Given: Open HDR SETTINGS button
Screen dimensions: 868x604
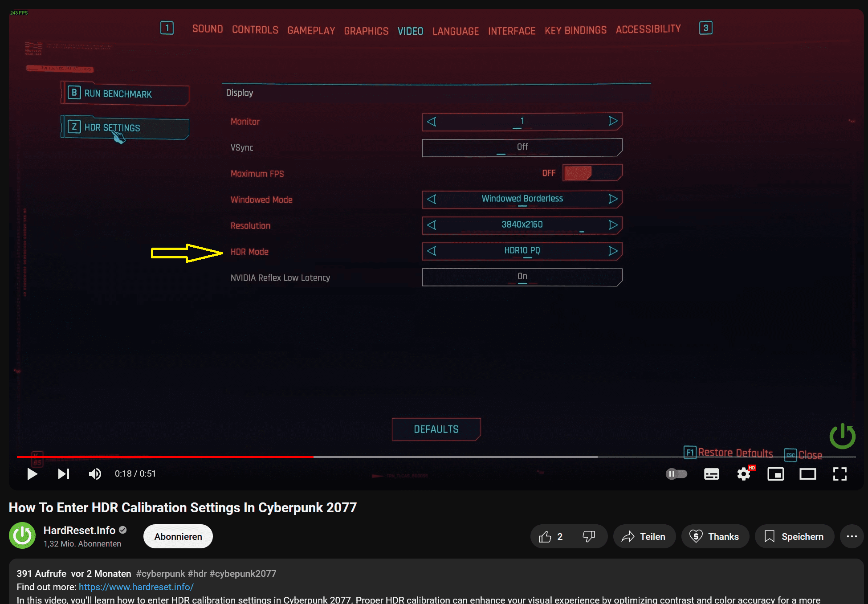Looking at the screenshot, I should click(x=125, y=128).
